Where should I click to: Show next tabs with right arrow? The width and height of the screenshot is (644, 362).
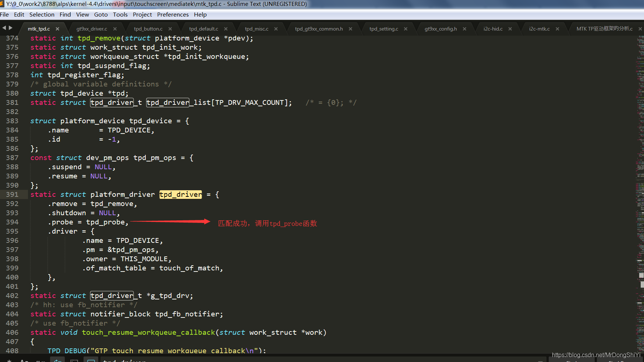pyautogui.click(x=11, y=28)
